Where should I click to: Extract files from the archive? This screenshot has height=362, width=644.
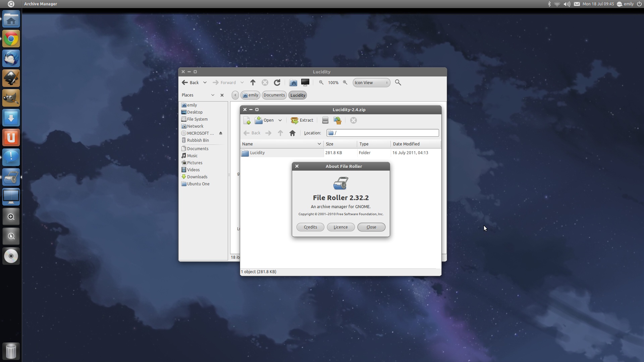click(302, 120)
